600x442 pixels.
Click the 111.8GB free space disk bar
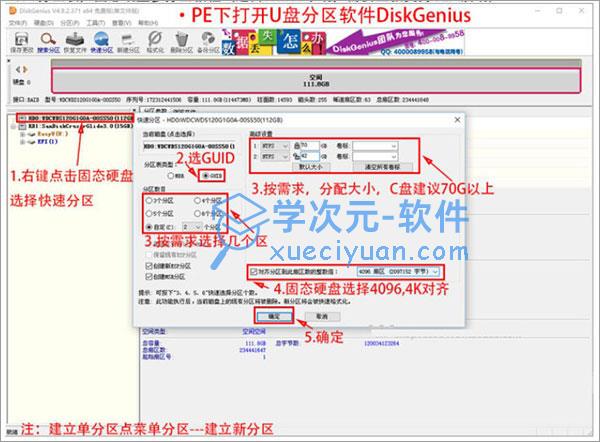click(x=316, y=80)
